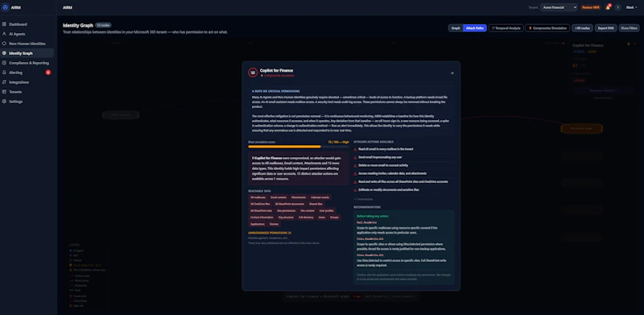This screenshot has width=644, height=315.
Task: Click the 'All SharePoint sites' tag
Action: [261, 210]
